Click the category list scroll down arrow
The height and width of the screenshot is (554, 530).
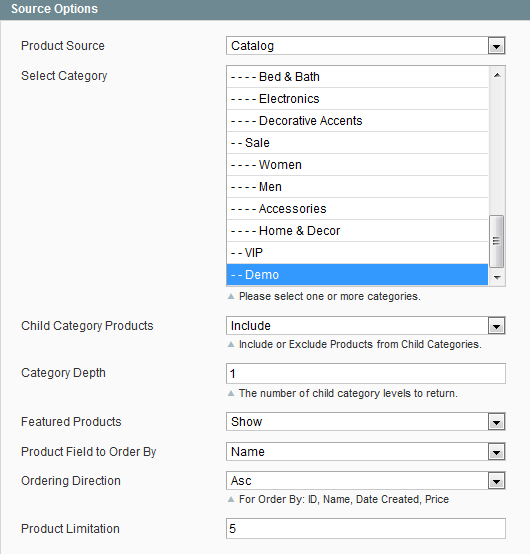(497, 277)
